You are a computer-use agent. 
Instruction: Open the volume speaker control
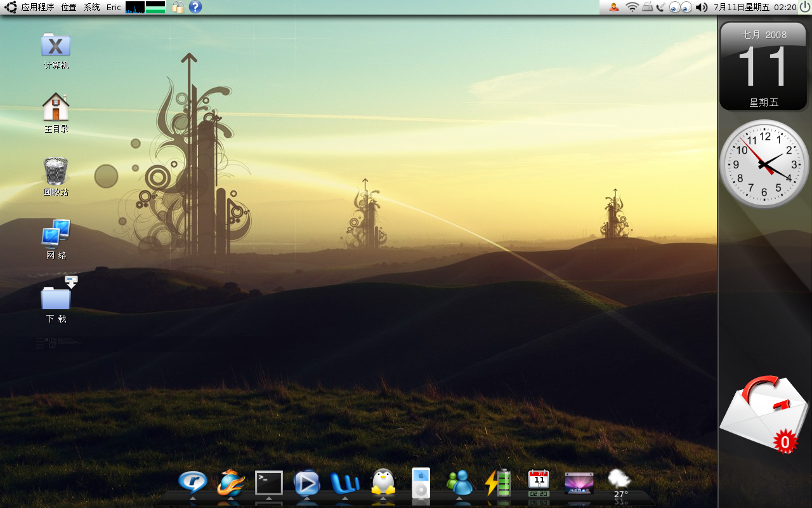[701, 7]
